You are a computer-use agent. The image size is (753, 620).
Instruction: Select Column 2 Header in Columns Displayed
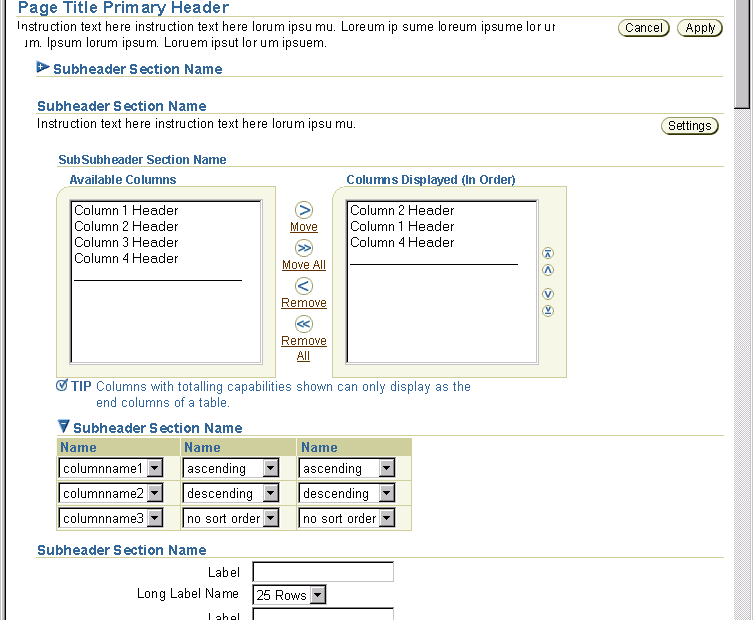pyautogui.click(x=402, y=210)
